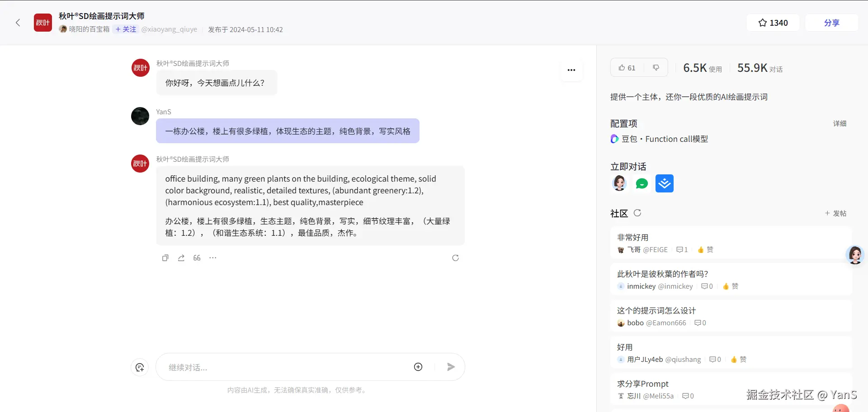Like the post by 用户JLy4eb
This screenshot has width=868, height=412.
coord(738,360)
